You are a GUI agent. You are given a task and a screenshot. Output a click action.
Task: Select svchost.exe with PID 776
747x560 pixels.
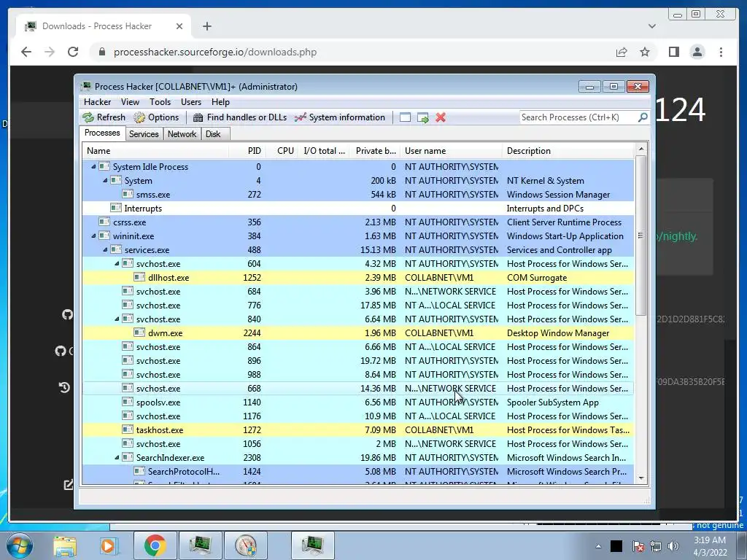pos(357,306)
